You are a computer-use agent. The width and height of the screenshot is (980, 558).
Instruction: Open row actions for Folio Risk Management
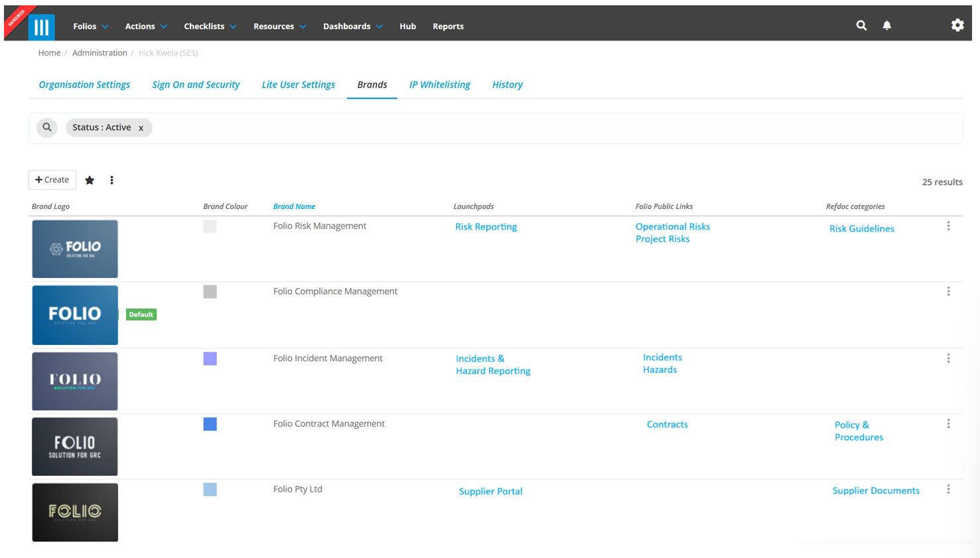[x=948, y=226]
